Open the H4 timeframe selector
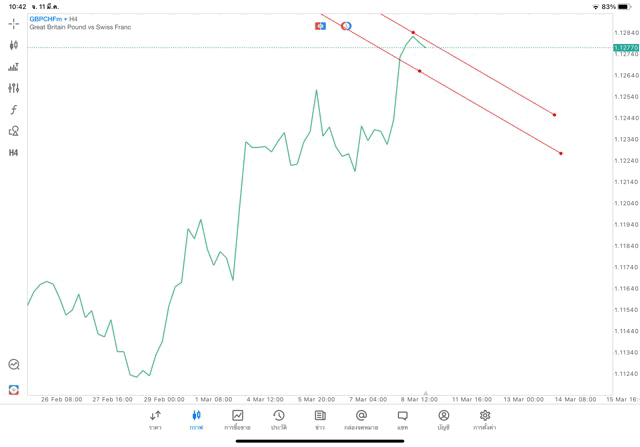 14,153
